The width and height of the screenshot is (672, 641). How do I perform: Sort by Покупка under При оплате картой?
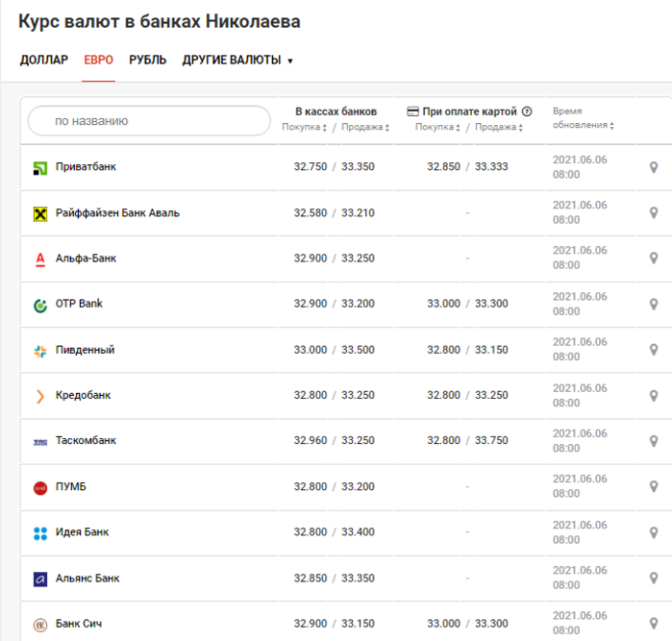(437, 127)
